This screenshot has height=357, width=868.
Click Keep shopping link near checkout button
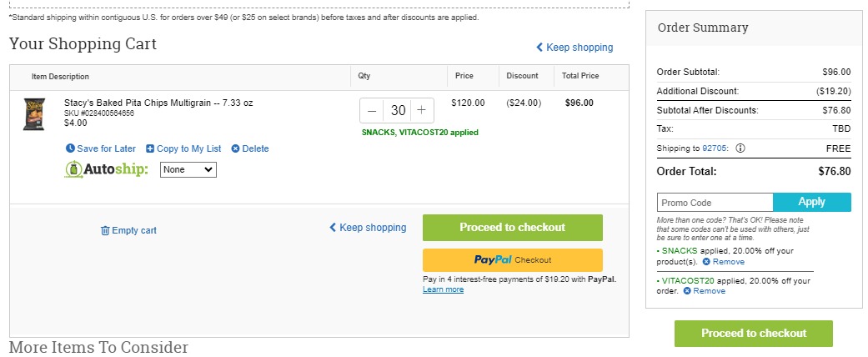368,228
